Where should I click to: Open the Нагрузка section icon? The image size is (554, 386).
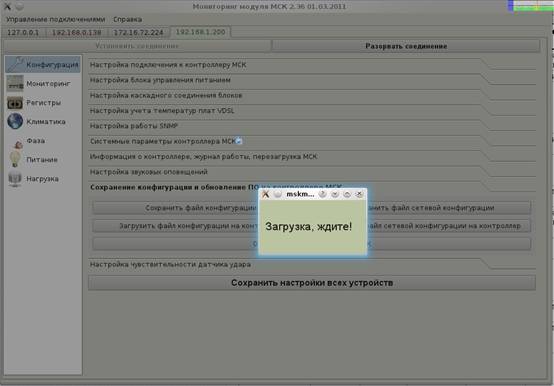click(x=15, y=179)
